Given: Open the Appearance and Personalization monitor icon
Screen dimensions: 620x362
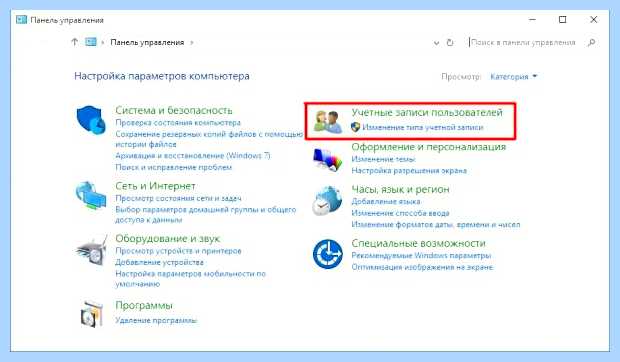Looking at the screenshot, I should [327, 159].
